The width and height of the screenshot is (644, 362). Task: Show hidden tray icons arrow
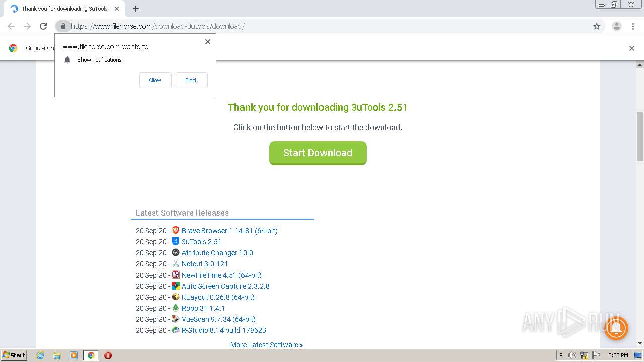click(561, 355)
